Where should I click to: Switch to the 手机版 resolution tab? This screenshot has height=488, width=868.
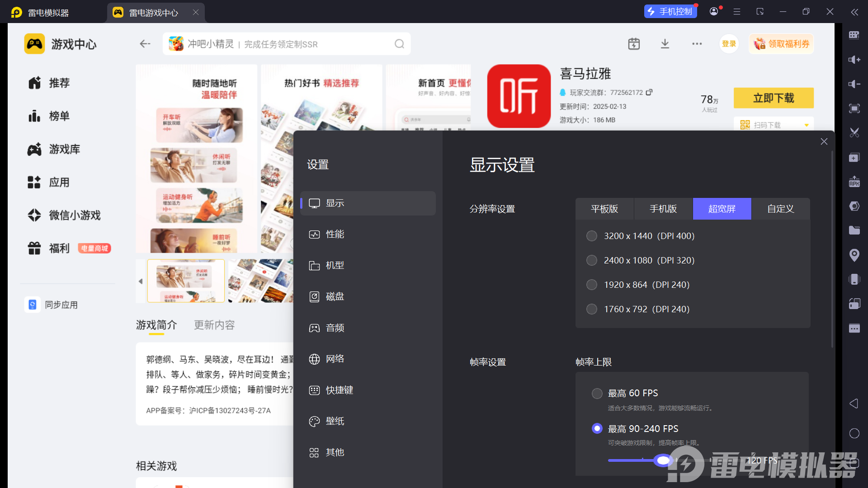[663, 209]
